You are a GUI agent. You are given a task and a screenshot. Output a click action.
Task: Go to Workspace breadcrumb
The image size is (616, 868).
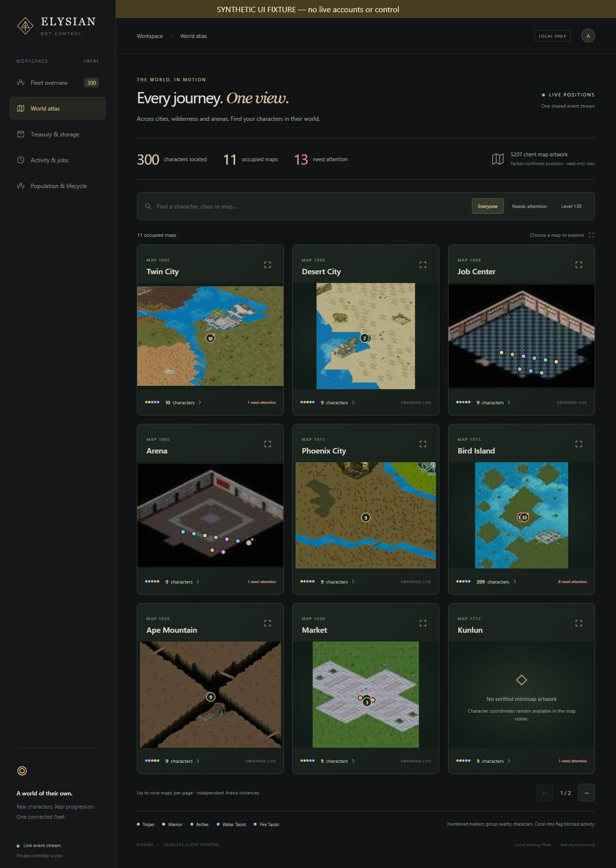149,36
